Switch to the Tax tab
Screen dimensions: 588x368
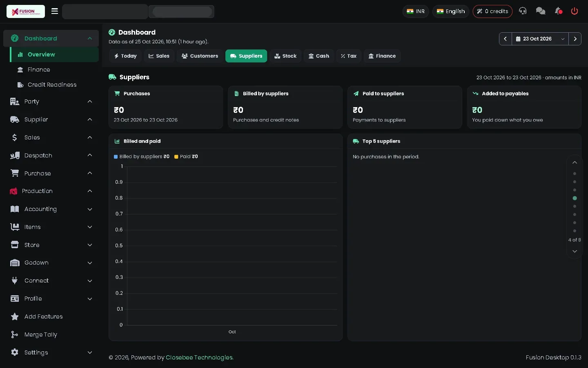tap(349, 56)
